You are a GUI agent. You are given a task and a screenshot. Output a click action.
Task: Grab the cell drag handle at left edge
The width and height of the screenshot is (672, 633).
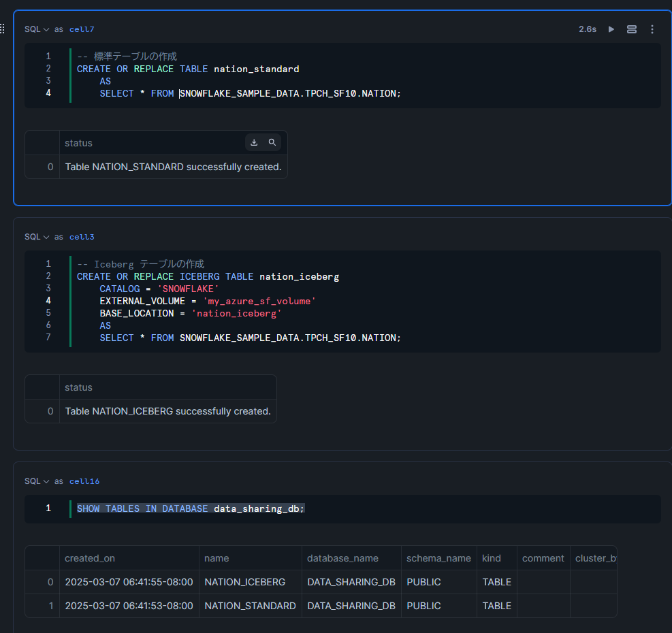click(x=3, y=29)
